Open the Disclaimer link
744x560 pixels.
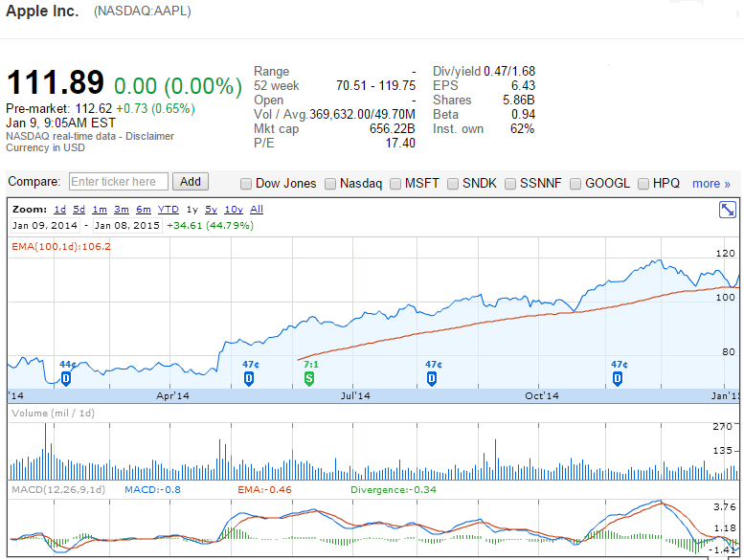click(x=149, y=136)
